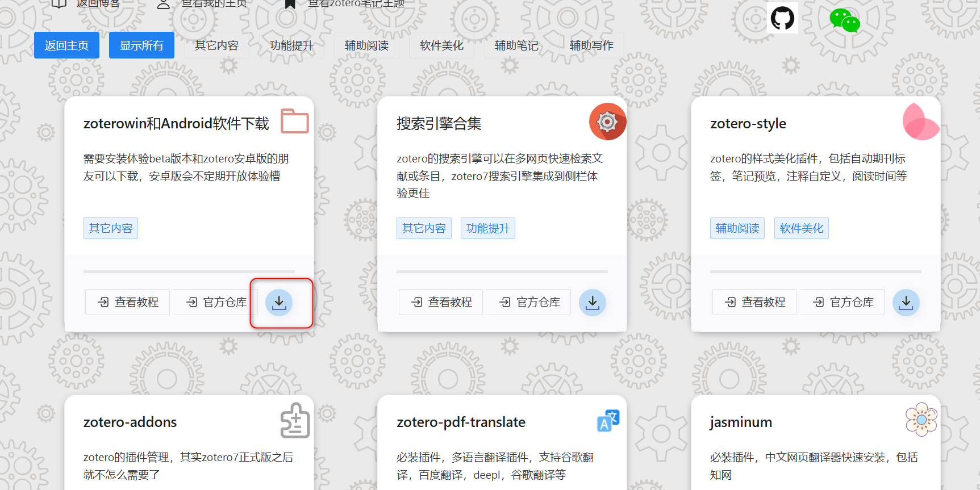This screenshot has height=490, width=980.
Task: Click the jasminum description text
Action: tap(814, 466)
